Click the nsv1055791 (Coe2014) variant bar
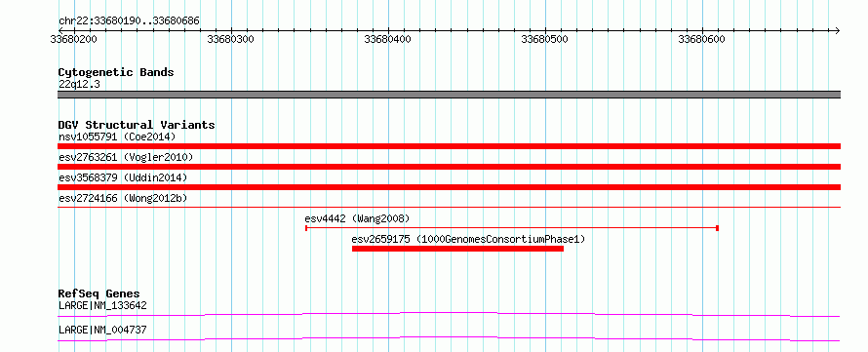Viewport: 868px width, 352px height. pos(449,146)
